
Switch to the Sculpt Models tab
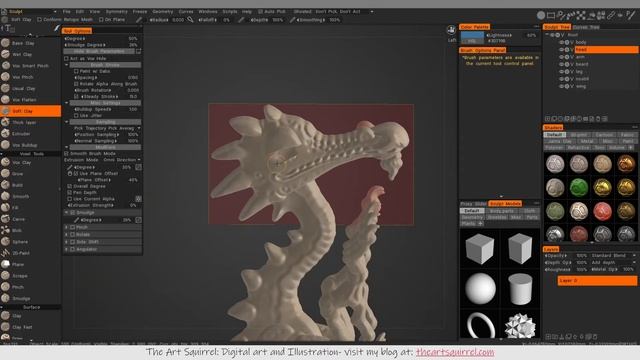pyautogui.click(x=505, y=203)
